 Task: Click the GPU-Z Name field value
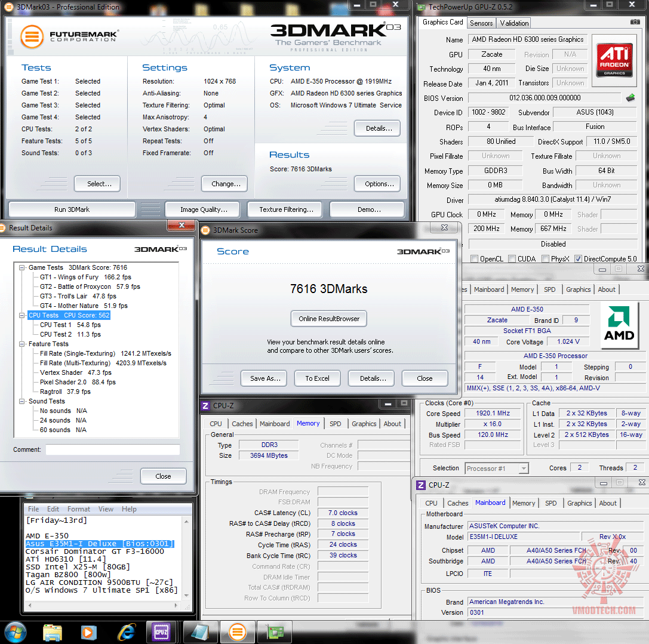pyautogui.click(x=528, y=39)
